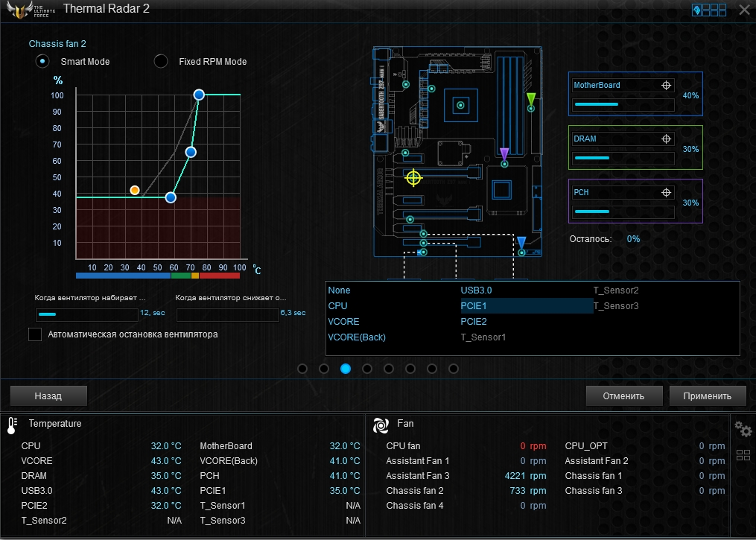Select T_Sensor3 in the sensor list
The height and width of the screenshot is (540, 756).
pyautogui.click(x=616, y=305)
